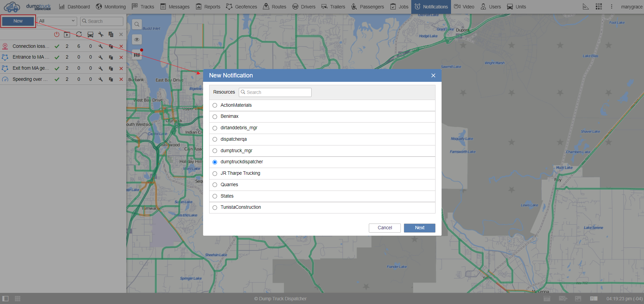
Task: Choose dispatcherqa resource option
Action: click(215, 139)
